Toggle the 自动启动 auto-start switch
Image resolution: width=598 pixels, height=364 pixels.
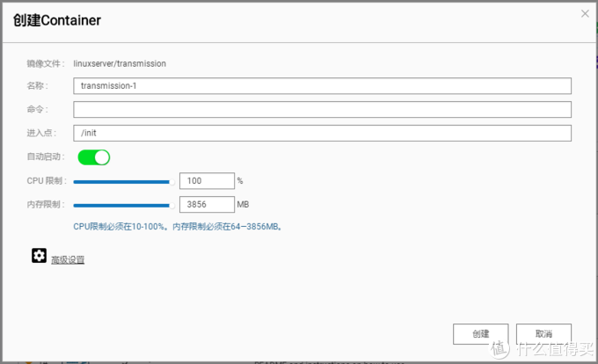[x=94, y=157]
